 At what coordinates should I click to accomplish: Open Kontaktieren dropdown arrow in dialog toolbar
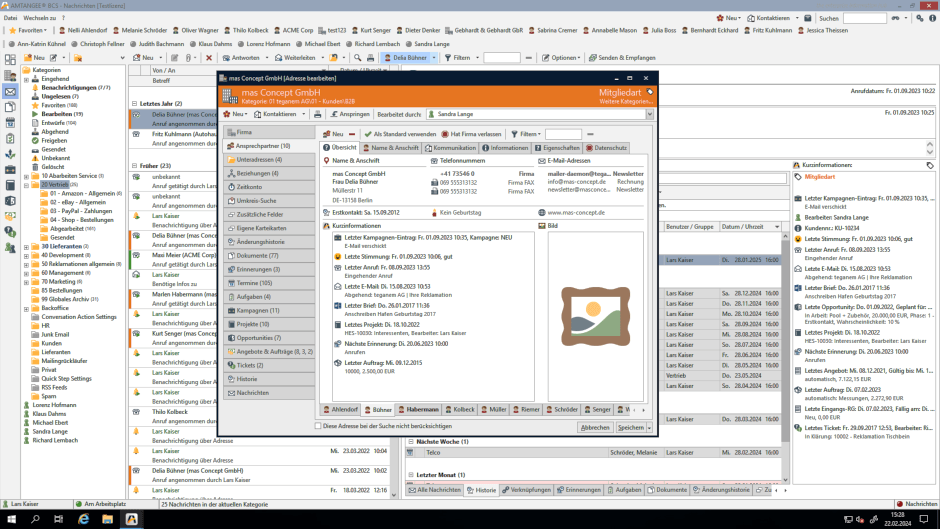pos(303,114)
